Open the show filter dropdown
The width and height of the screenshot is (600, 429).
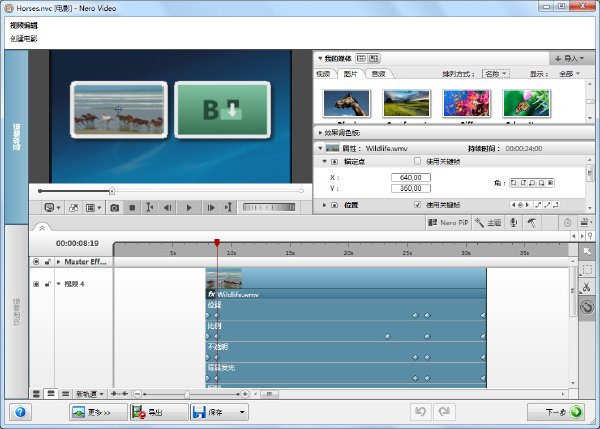pos(569,73)
